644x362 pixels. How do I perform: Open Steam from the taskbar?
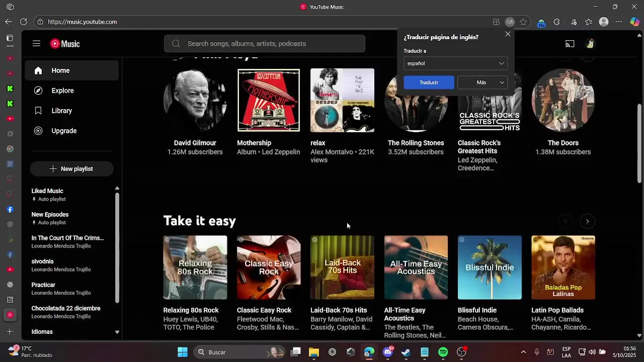[406, 352]
